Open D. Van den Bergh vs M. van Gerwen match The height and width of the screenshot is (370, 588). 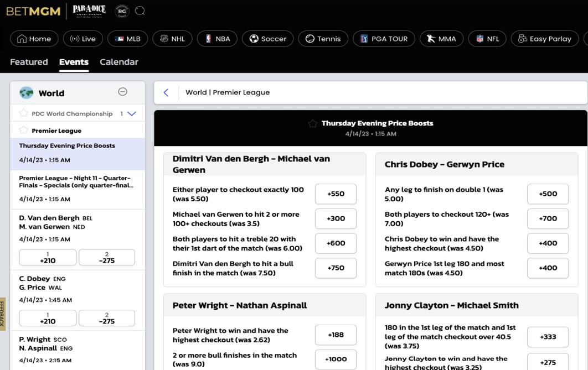click(78, 228)
